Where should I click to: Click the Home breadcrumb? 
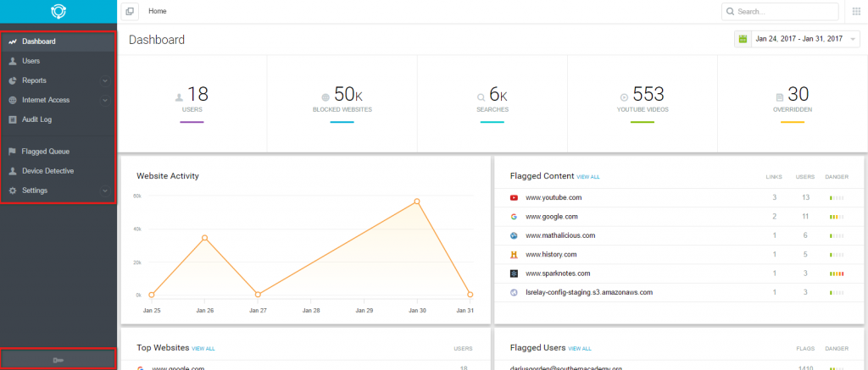pyautogui.click(x=158, y=11)
